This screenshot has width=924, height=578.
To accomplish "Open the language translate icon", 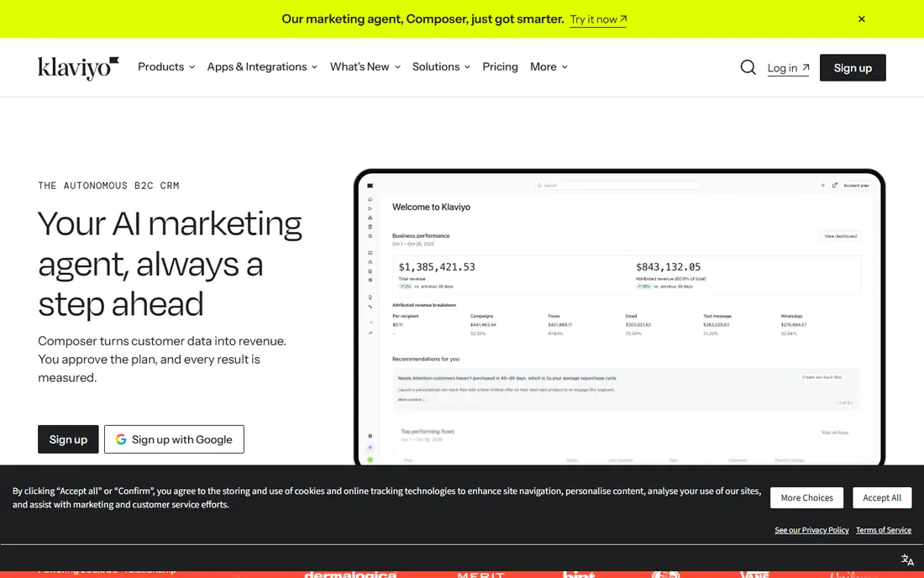I will coord(907,560).
